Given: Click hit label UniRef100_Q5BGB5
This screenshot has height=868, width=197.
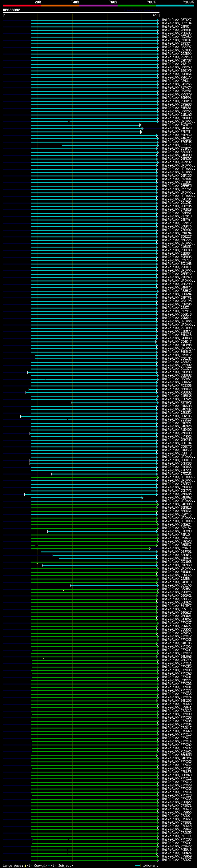Looking at the screenshot, I should [x=176, y=494].
